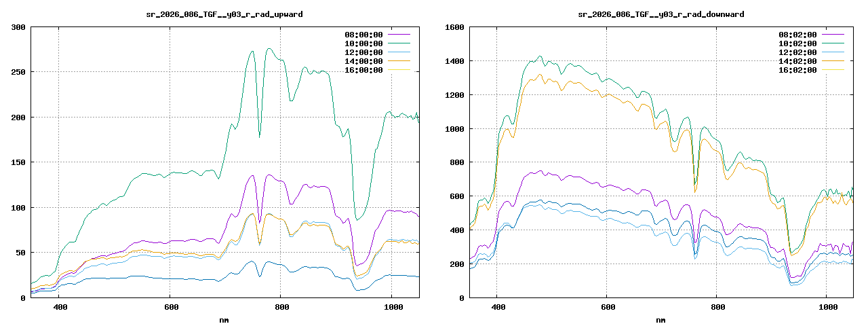This screenshot has width=868, height=326.
Task: Select the 14:00:00 legend entry in upward chart
Action: coord(363,61)
